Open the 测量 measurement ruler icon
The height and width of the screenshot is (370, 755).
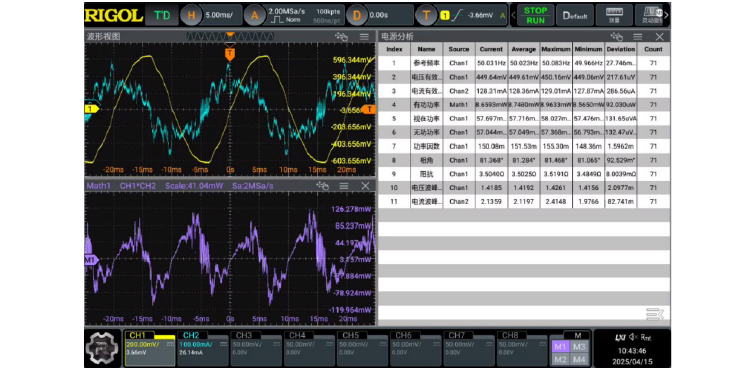pyautogui.click(x=614, y=15)
